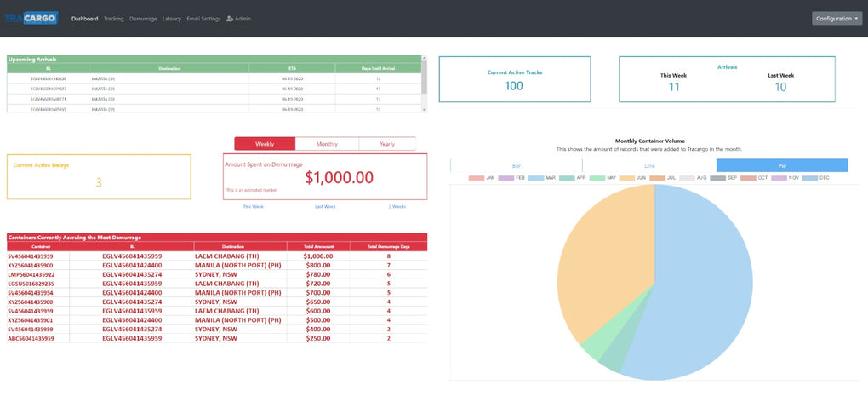The height and width of the screenshot is (408, 868).
Task: Select the Yearly demurrage tab
Action: 387,144
